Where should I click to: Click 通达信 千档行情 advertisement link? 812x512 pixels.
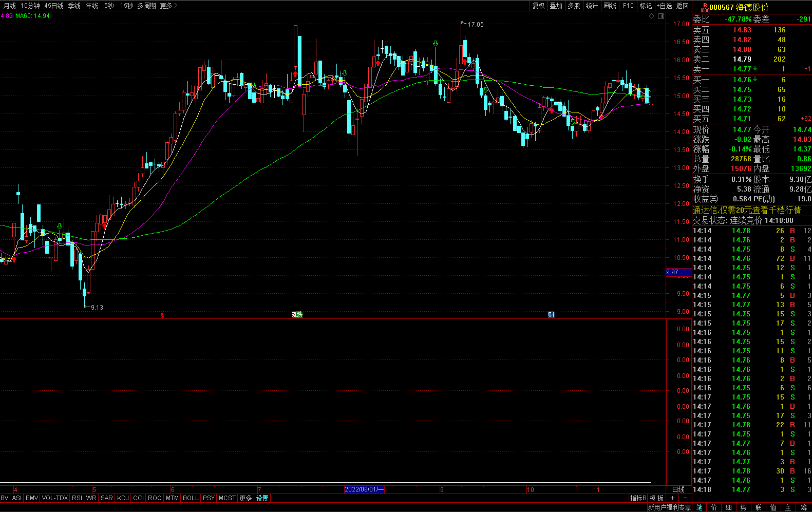pos(747,210)
